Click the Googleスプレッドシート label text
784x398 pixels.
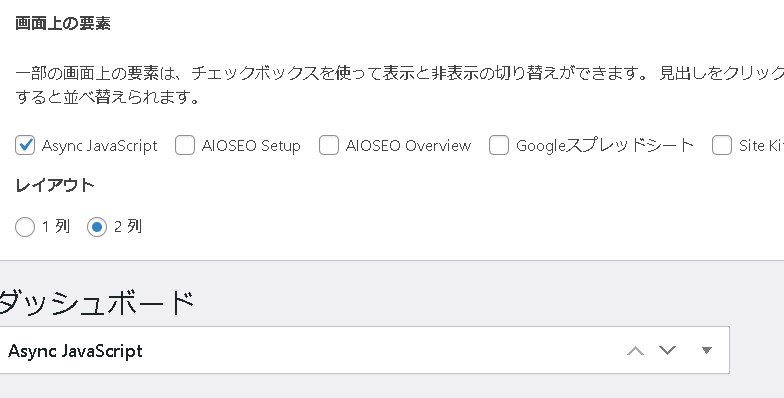(605, 146)
